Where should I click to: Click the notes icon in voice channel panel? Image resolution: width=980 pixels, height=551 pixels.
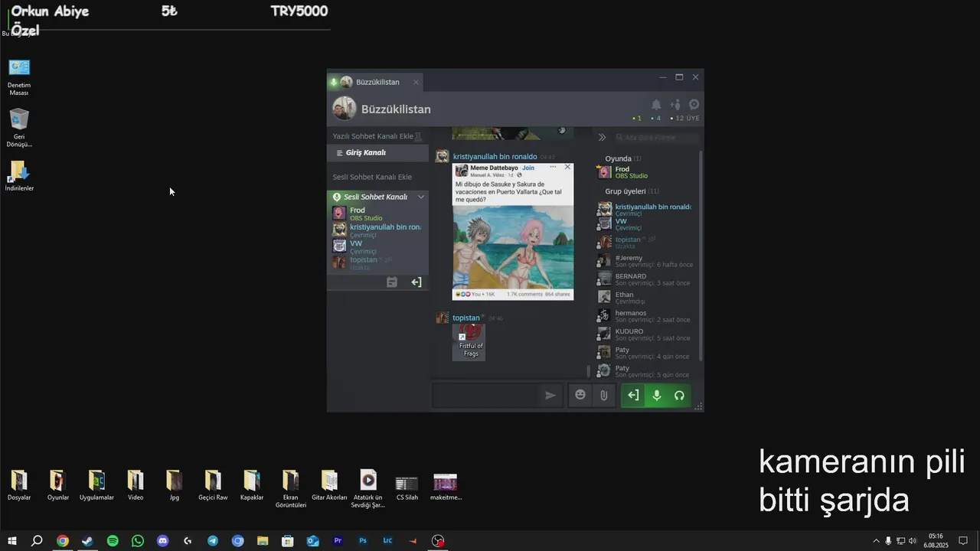(392, 282)
